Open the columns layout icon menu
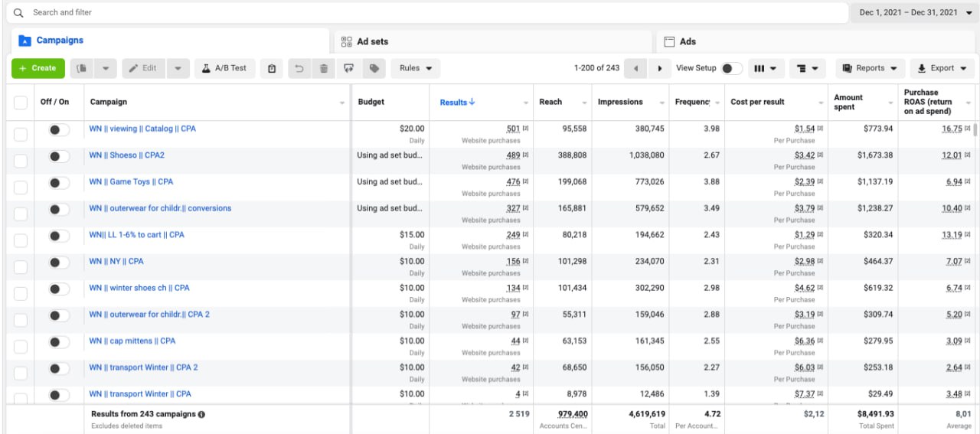 pyautogui.click(x=765, y=68)
